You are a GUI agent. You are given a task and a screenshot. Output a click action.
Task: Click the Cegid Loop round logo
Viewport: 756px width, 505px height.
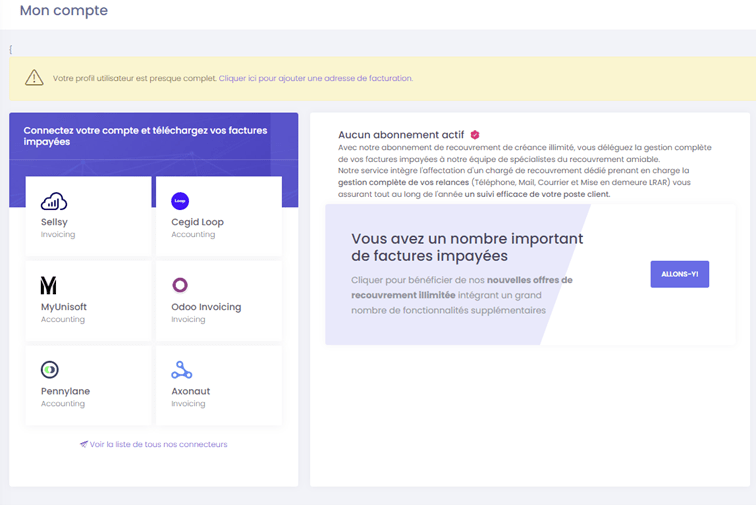coord(180,201)
